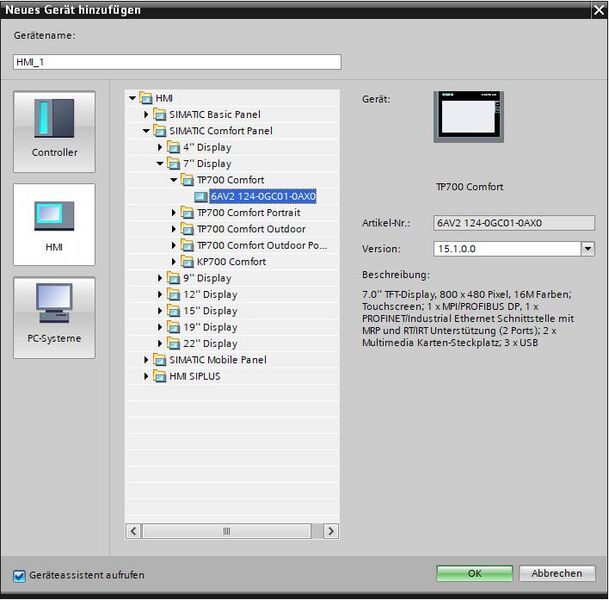Select the TP700 Comfort Portrait tree item
This screenshot has width=609, height=600.
tap(248, 213)
